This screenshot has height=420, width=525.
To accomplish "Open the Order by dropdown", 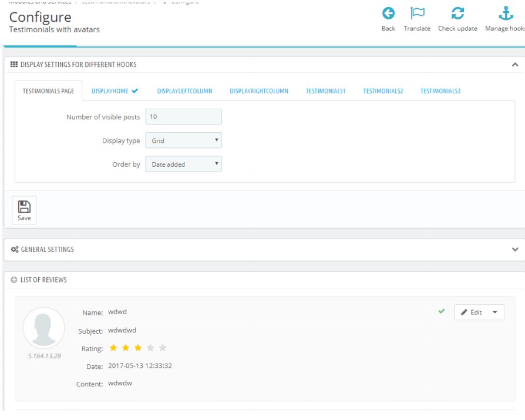I will (x=183, y=164).
